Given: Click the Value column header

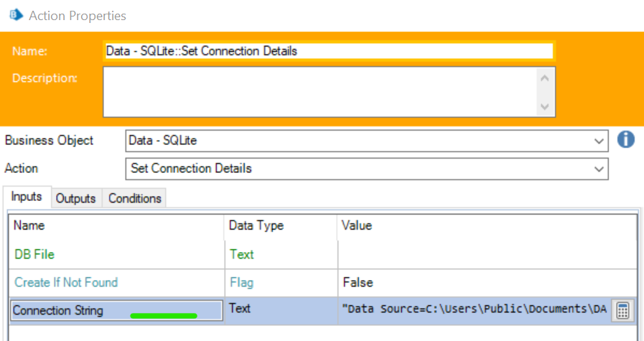Looking at the screenshot, I should [x=487, y=225].
